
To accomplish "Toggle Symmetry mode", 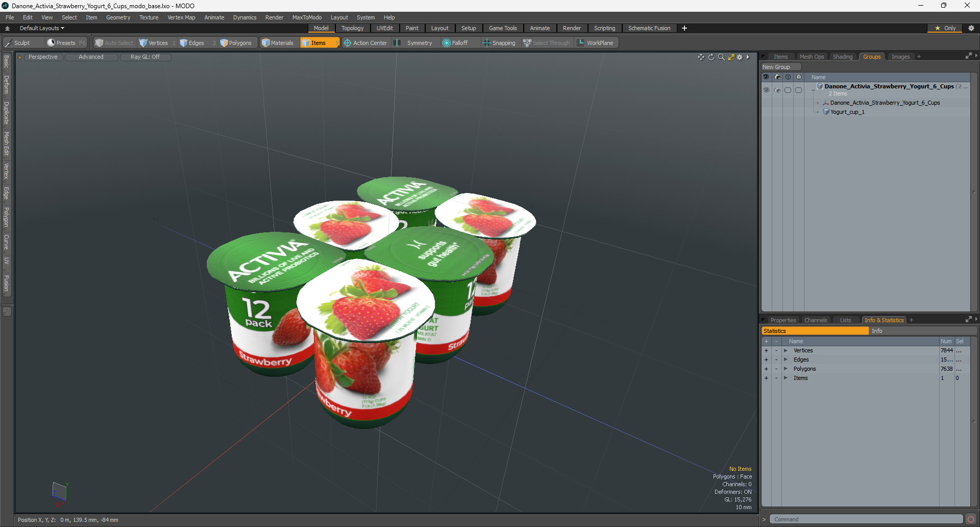I will point(414,43).
